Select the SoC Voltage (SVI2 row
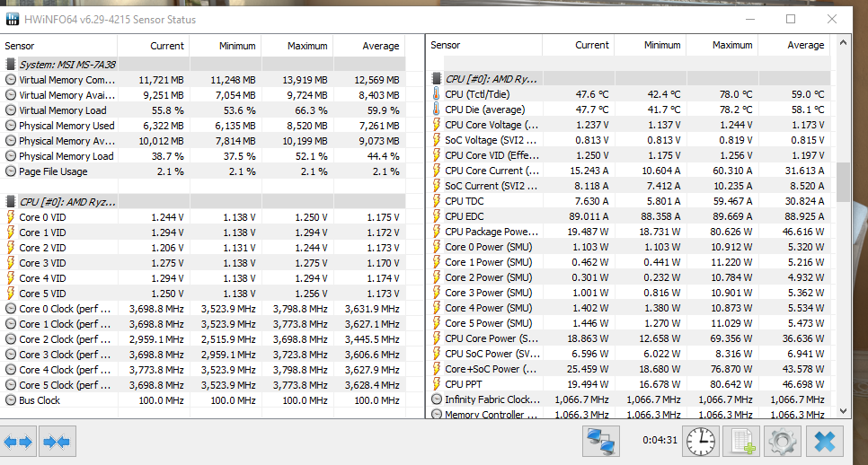Screen dimensions: 868x465 629,140
